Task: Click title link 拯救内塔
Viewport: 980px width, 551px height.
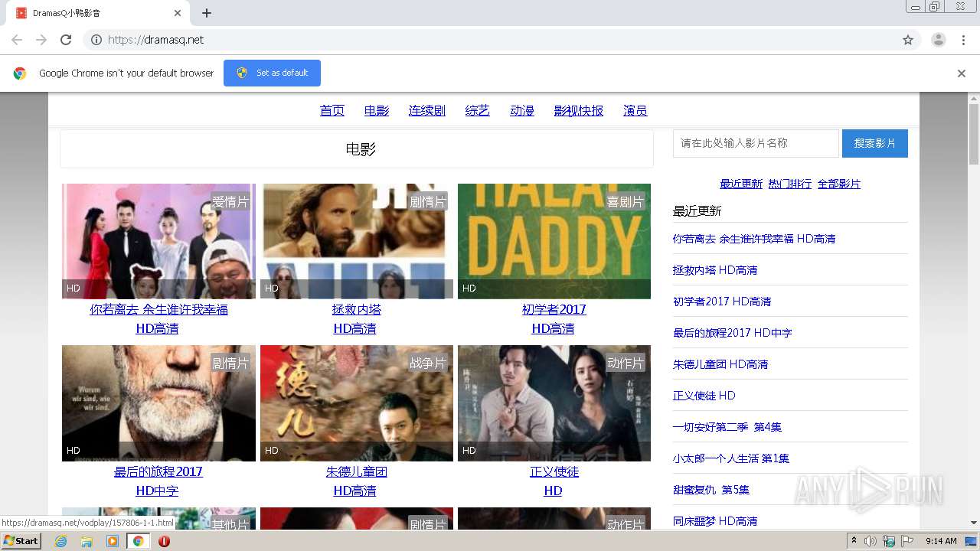Action: click(x=357, y=309)
